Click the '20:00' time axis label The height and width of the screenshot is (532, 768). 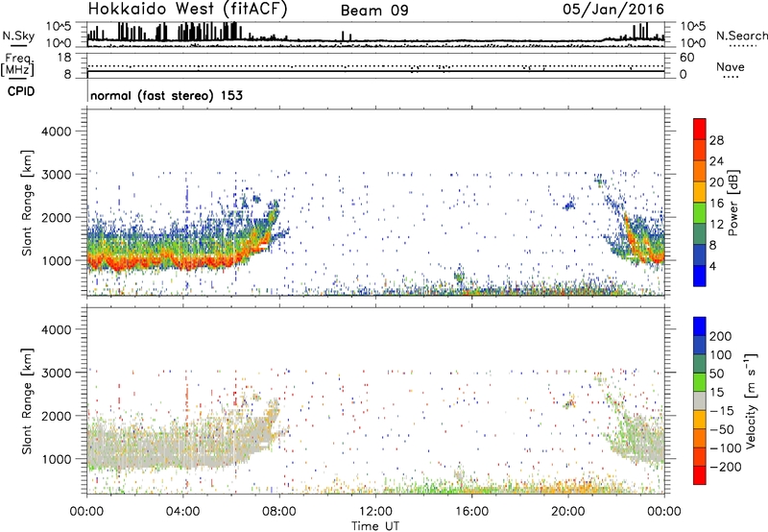(x=568, y=511)
